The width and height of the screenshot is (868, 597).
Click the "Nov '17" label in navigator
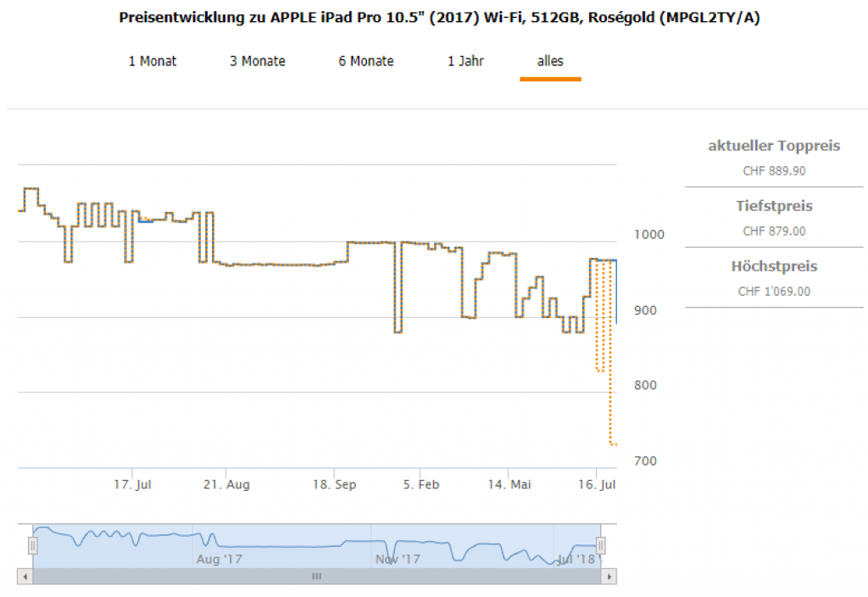click(x=398, y=560)
